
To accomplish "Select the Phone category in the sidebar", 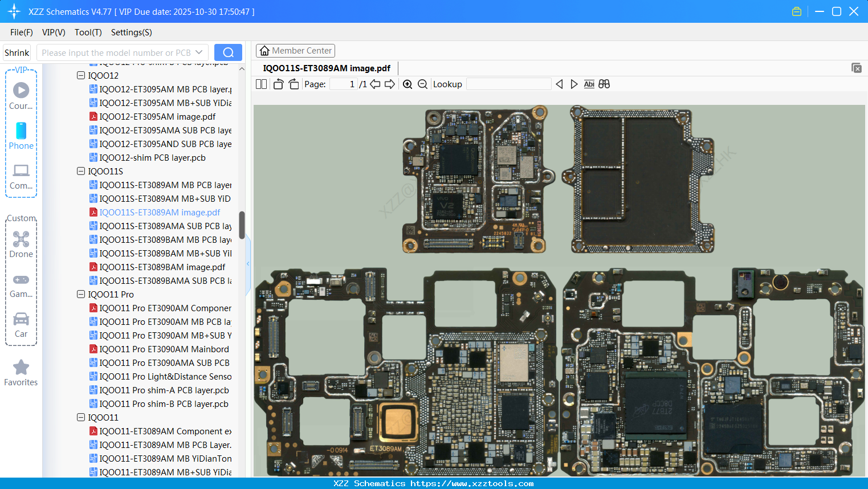I will [x=21, y=137].
